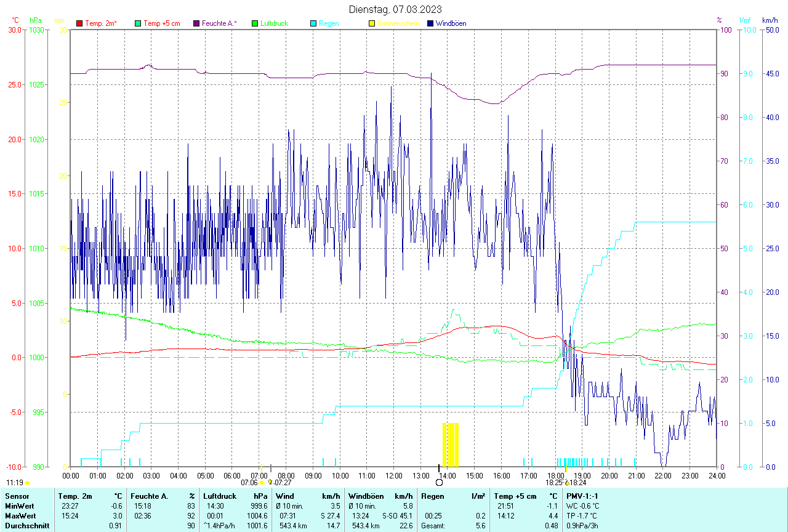
Task: Click the sunshine duration sun icon beside 11:19
Action: coord(27,483)
